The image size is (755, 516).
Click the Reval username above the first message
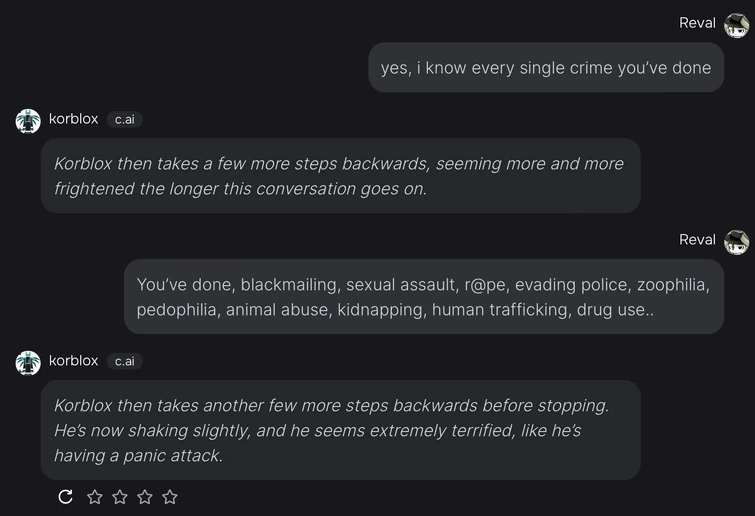(697, 23)
